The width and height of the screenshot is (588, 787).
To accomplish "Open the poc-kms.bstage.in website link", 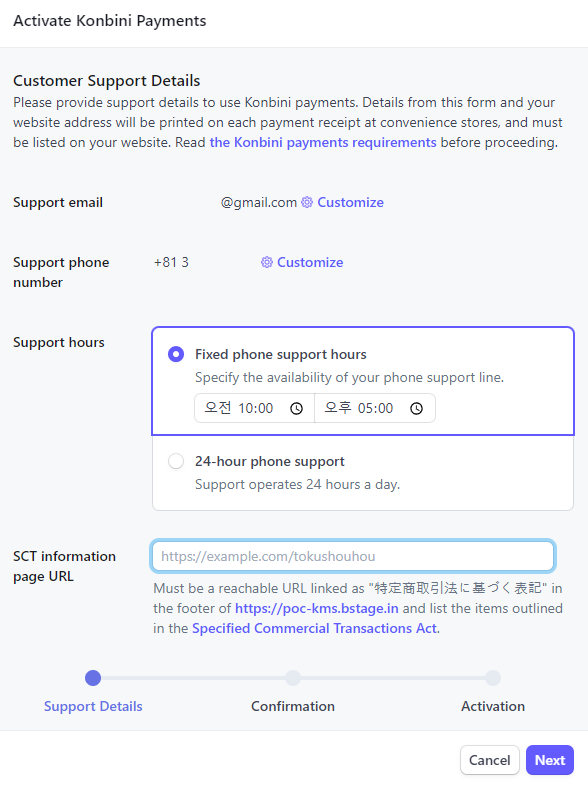I will (317, 608).
